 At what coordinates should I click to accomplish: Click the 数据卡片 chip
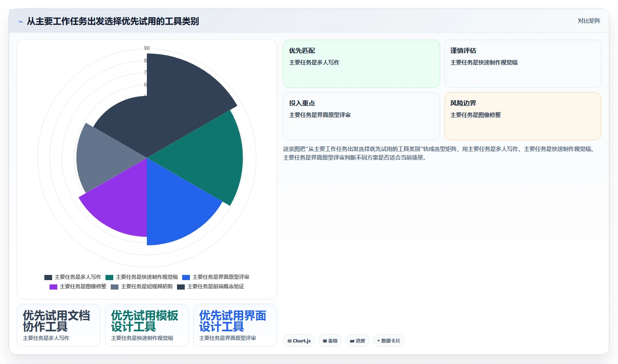[388, 341]
